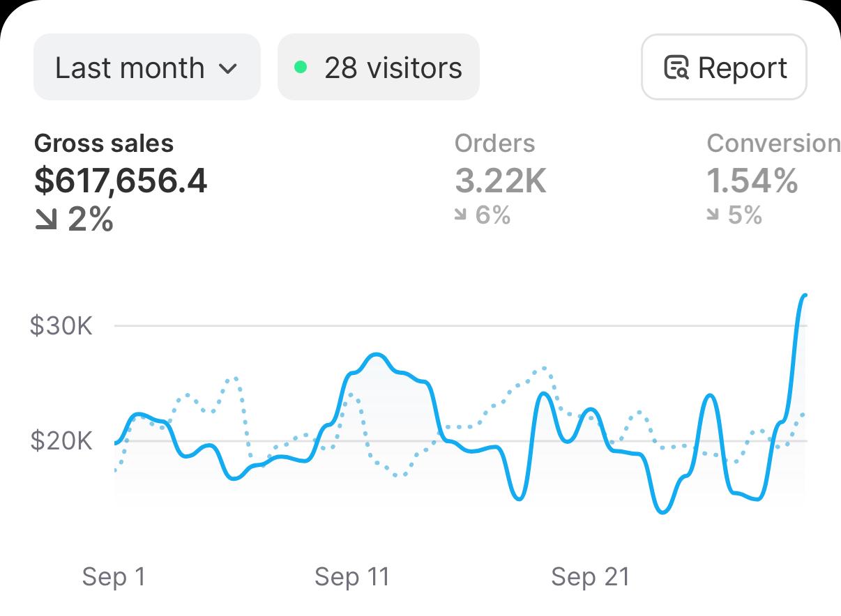Click the 1.54% conversion rate value
The image size is (841, 616).
click(752, 181)
